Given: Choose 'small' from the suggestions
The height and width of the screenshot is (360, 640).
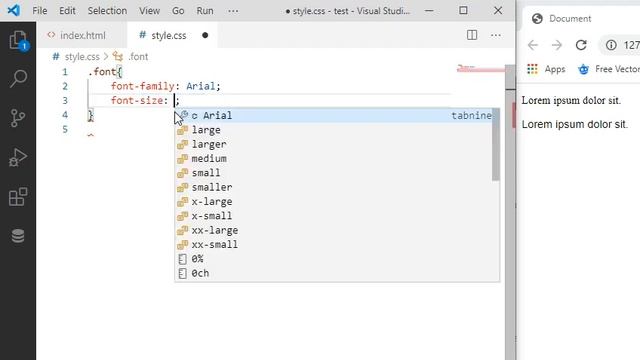Looking at the screenshot, I should pyautogui.click(x=334, y=173).
